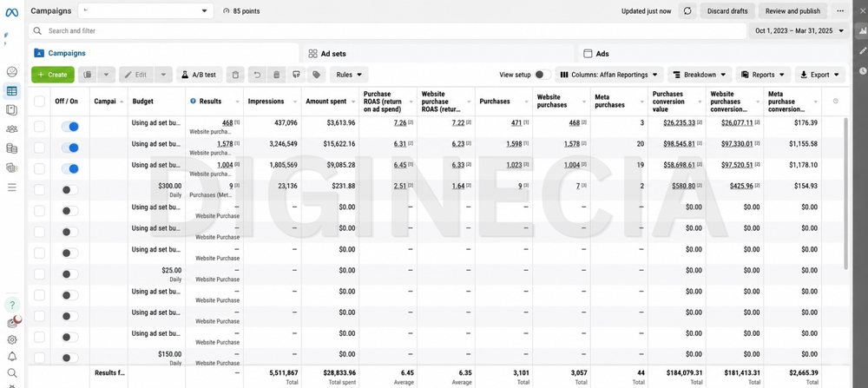
Task: Toggle the View setup switch
Action: [x=542, y=75]
